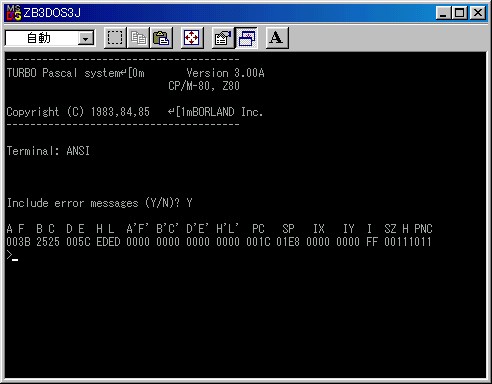Click the DE register value 005C

point(78,242)
